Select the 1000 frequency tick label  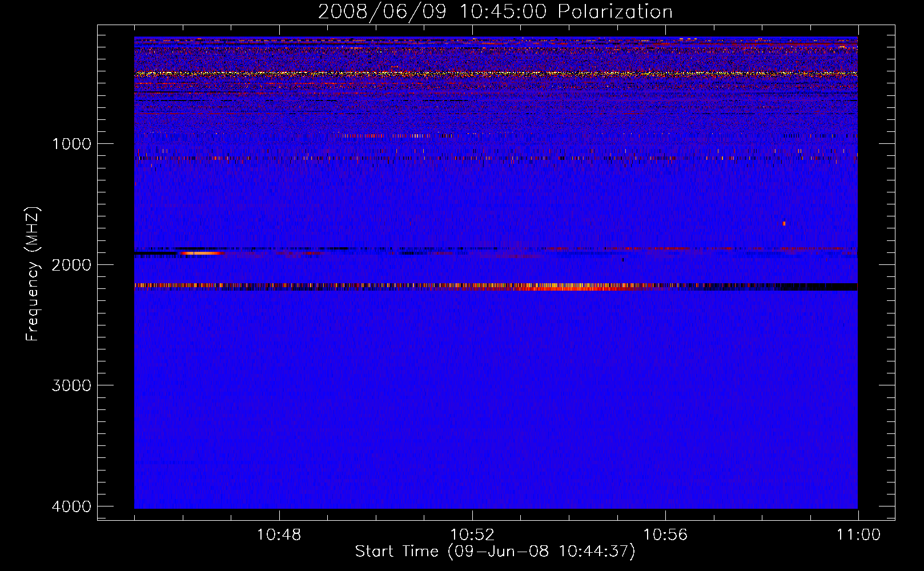tap(72, 144)
